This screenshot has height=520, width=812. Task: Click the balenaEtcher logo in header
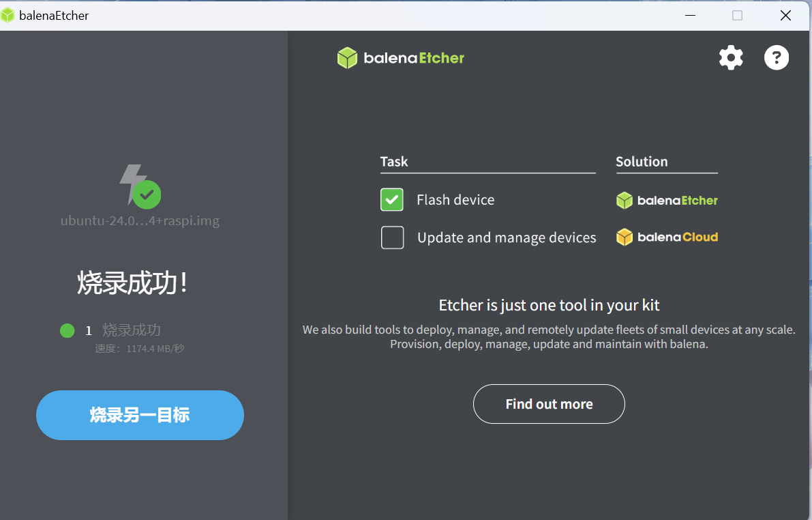(x=400, y=58)
